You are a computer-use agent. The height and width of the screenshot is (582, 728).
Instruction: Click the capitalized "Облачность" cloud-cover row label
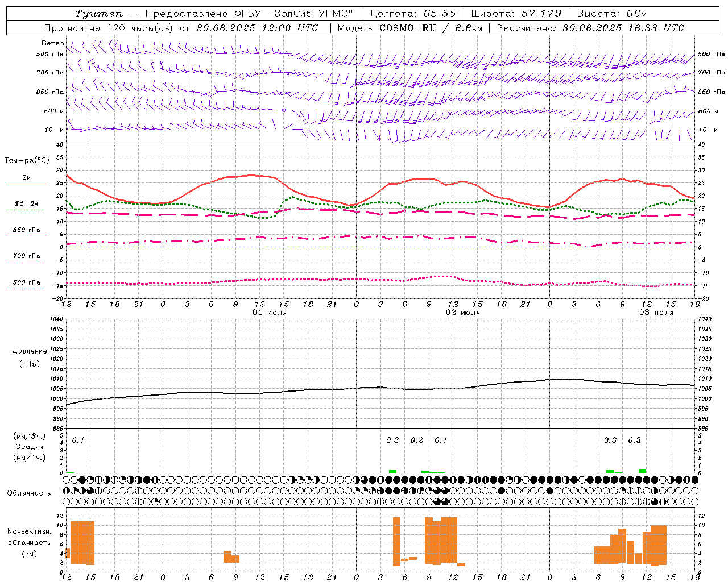coord(29,493)
